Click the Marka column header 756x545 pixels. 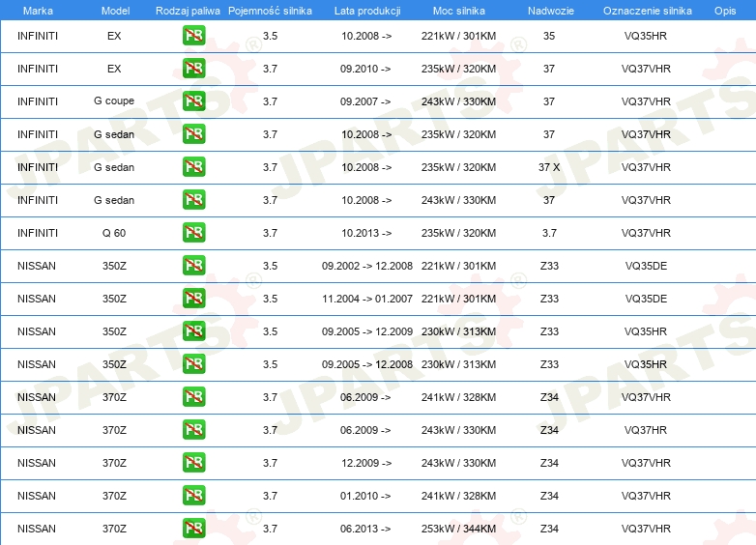38,11
